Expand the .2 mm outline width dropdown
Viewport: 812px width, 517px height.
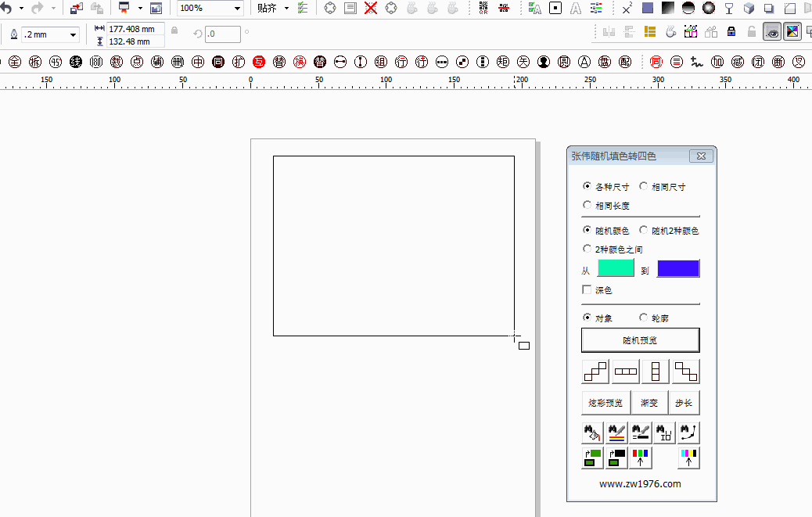[x=74, y=34]
